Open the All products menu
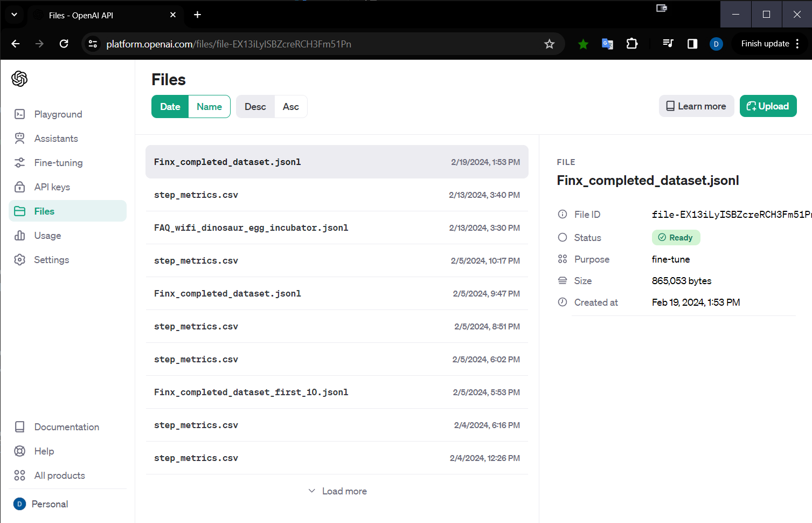 (x=59, y=475)
